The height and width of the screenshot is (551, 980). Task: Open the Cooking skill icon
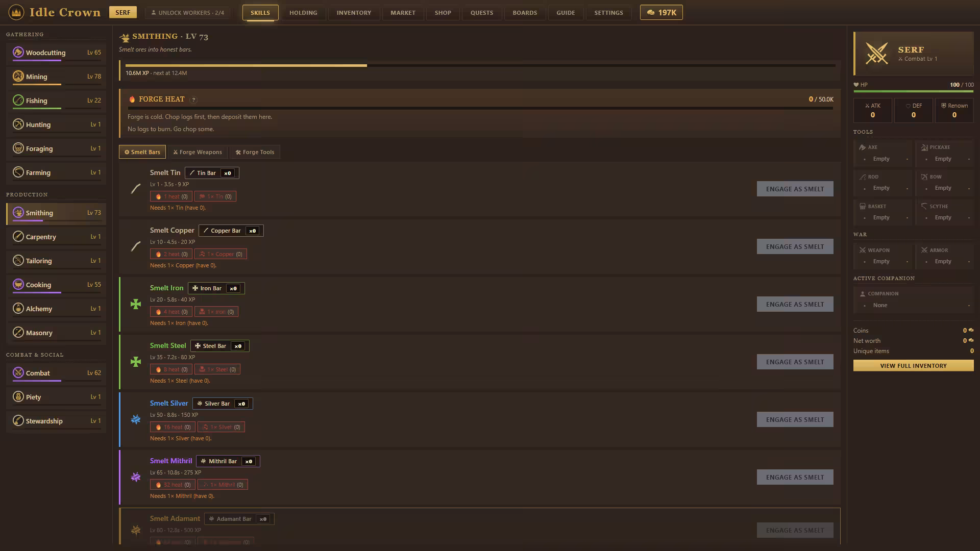[x=18, y=284]
